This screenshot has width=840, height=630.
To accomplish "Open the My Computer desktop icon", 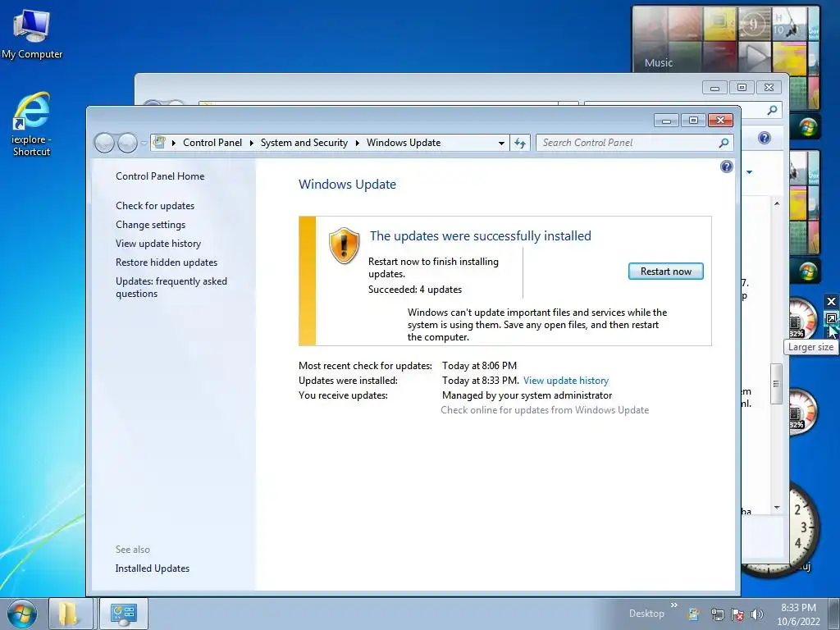I will [32, 34].
